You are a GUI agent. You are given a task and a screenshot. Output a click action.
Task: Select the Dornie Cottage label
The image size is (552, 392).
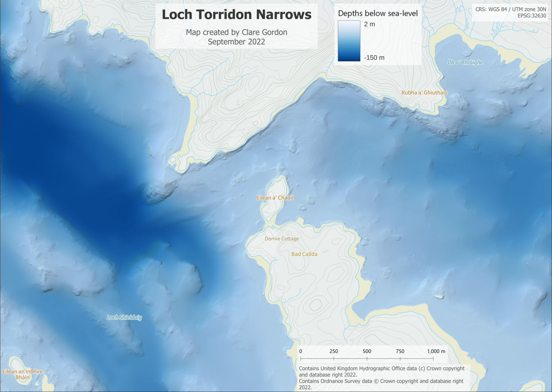coord(281,239)
